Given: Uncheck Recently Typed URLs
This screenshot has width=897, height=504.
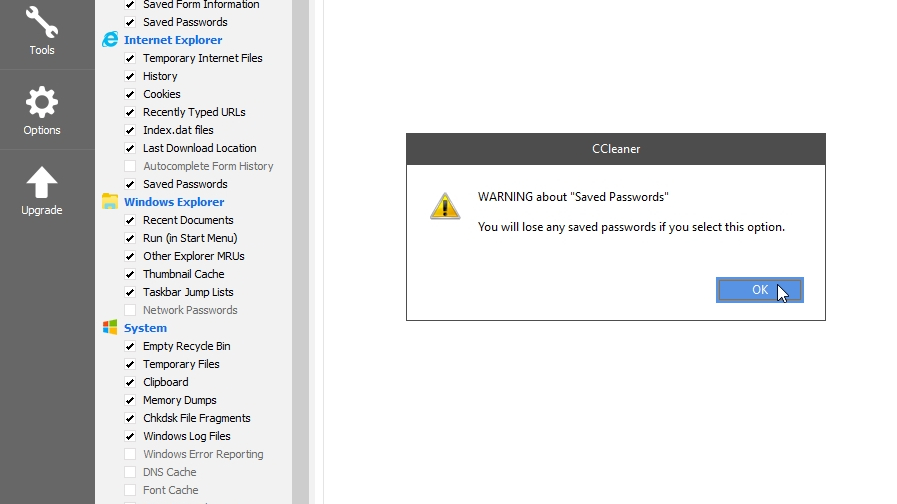Looking at the screenshot, I should tap(130, 112).
